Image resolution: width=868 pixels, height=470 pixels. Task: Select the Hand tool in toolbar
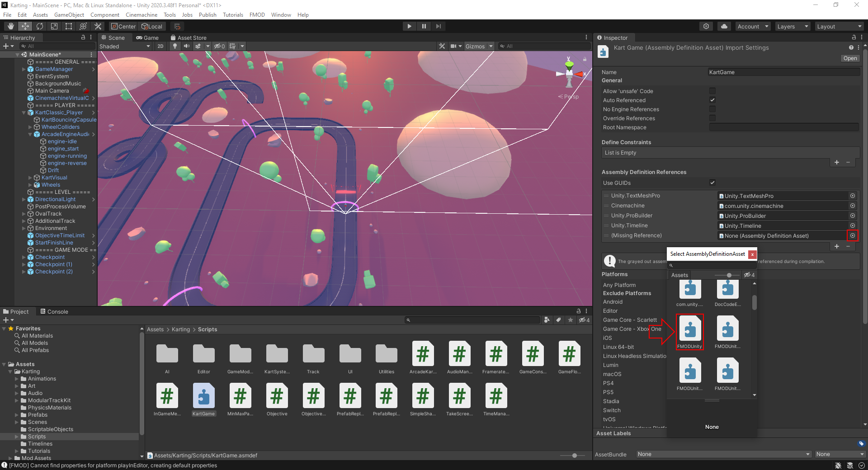click(11, 26)
